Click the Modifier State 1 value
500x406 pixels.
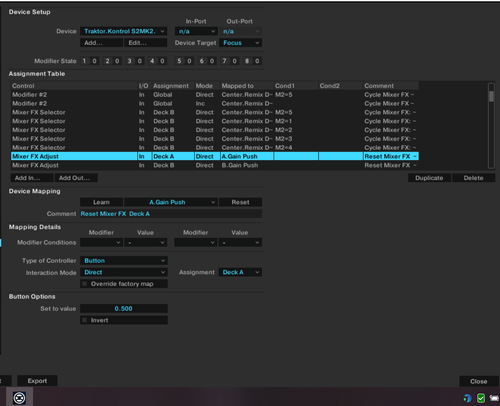[x=95, y=61]
